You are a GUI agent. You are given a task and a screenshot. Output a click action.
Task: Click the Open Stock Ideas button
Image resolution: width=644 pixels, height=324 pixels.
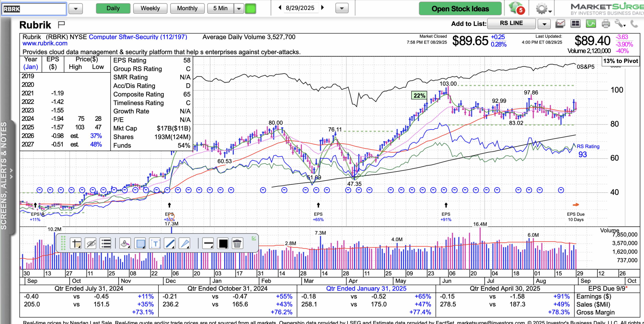pyautogui.click(x=460, y=9)
